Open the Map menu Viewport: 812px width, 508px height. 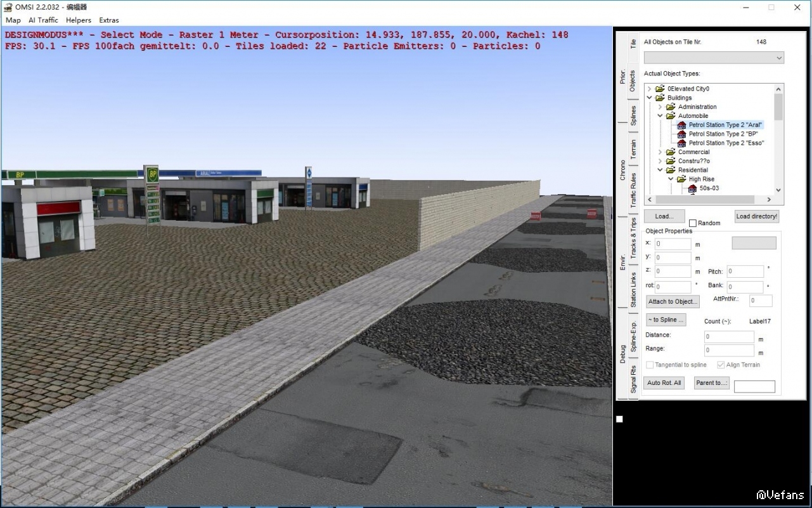coord(13,20)
